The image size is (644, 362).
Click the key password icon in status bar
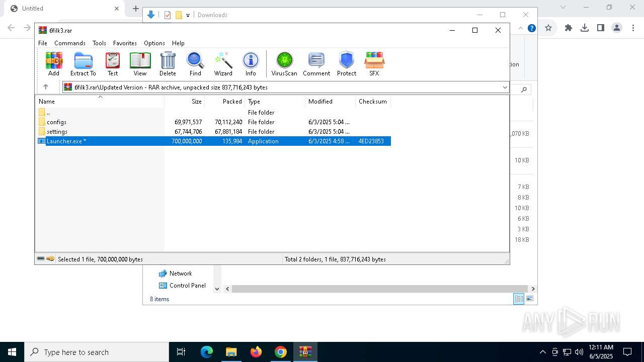pos(50,259)
